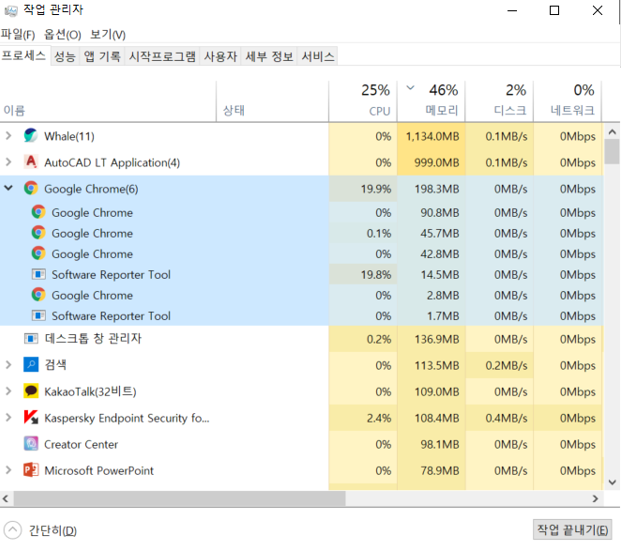Viewport: 621px width, 546px height.
Task: Click the Google Chrome(6) group icon
Action: (x=30, y=188)
